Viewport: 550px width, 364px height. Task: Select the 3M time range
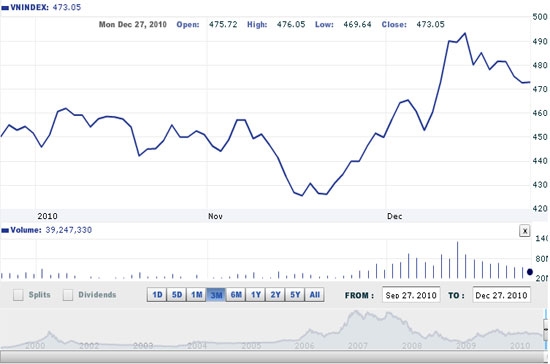pos(216,295)
